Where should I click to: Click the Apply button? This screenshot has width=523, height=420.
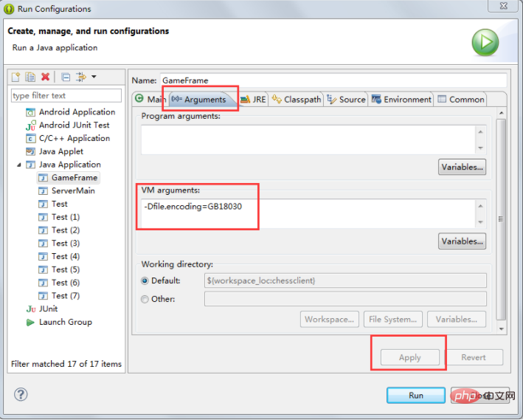410,357
